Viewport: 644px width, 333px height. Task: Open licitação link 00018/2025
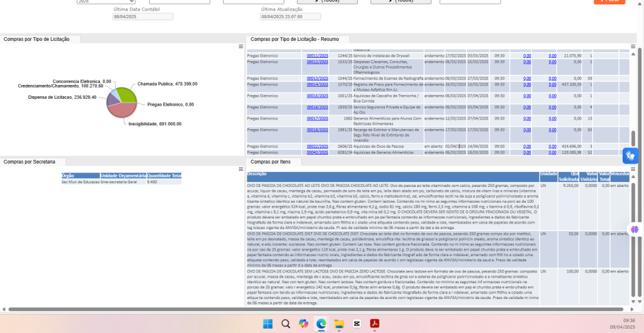click(x=318, y=130)
